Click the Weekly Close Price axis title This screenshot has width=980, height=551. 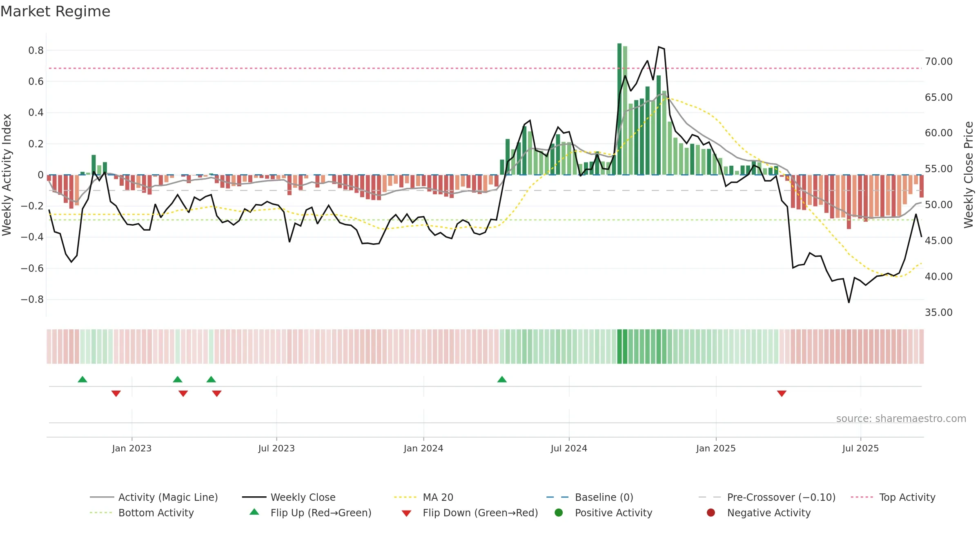point(969,175)
